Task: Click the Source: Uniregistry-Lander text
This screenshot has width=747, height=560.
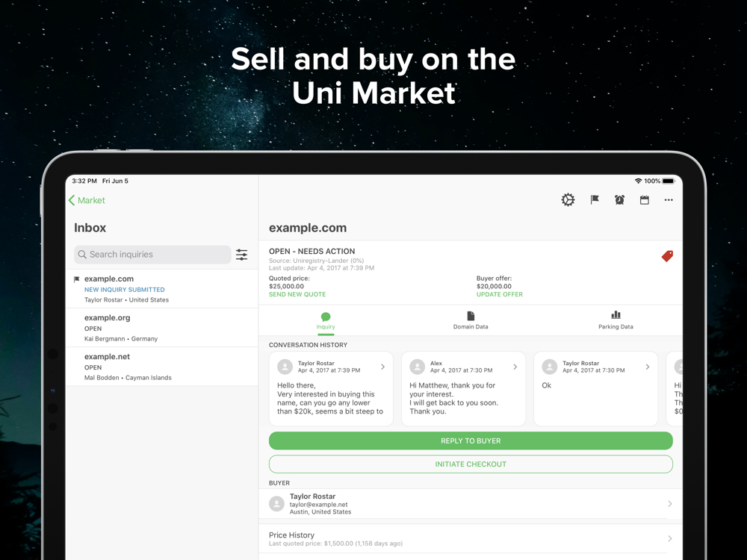Action: click(316, 261)
